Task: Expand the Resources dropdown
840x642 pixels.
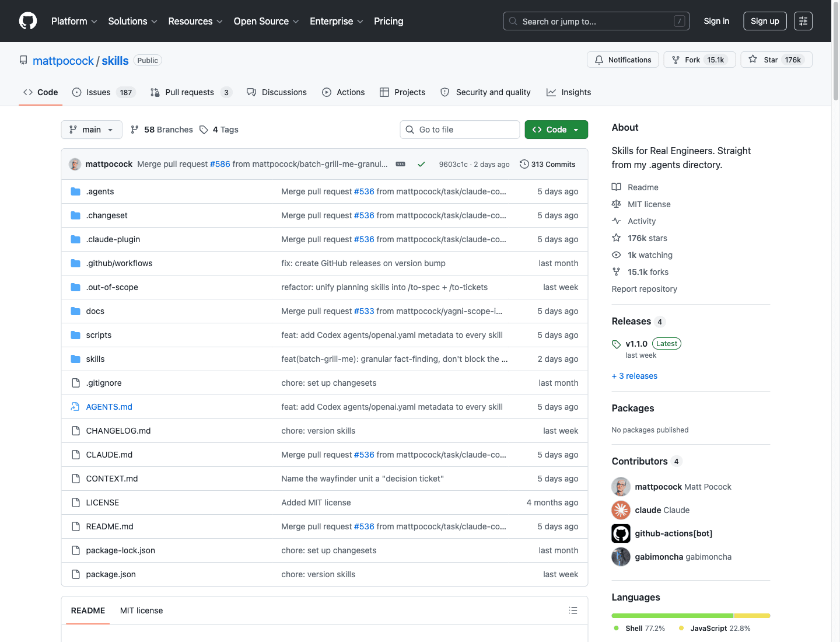Action: 195,21
